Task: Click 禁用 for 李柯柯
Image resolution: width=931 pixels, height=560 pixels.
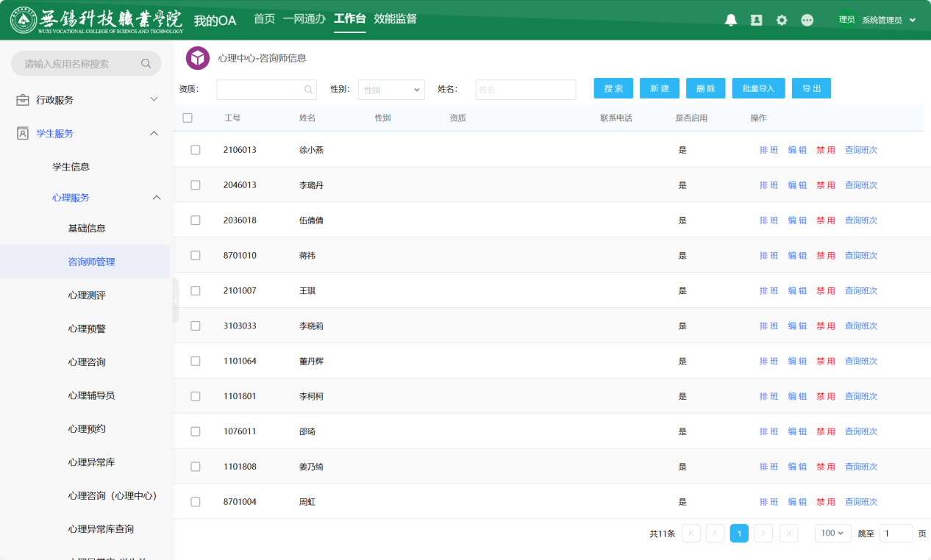Action: point(826,396)
